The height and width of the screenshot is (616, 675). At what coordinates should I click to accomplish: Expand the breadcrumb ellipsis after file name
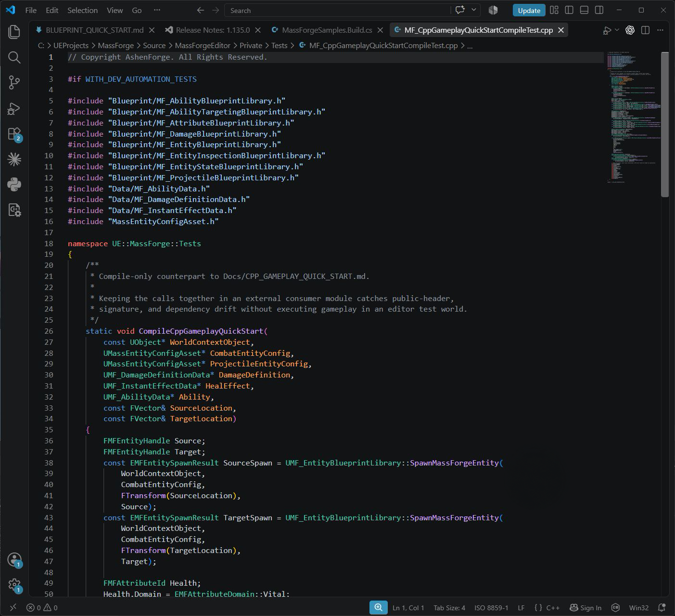click(470, 46)
